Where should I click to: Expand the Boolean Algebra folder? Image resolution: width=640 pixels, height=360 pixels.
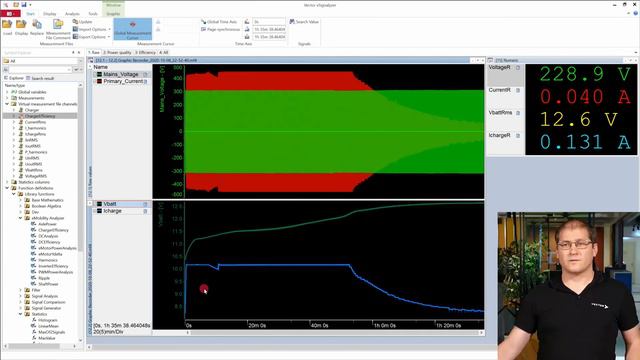point(20,206)
